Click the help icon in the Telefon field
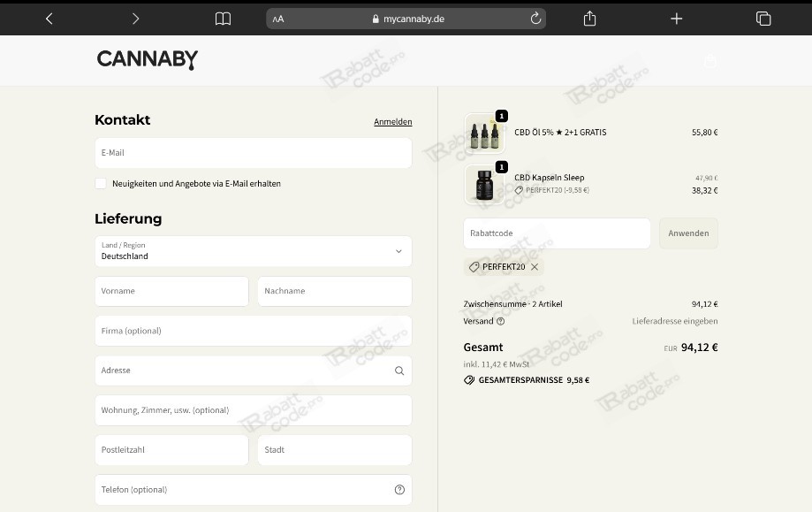812x512 pixels. click(399, 490)
